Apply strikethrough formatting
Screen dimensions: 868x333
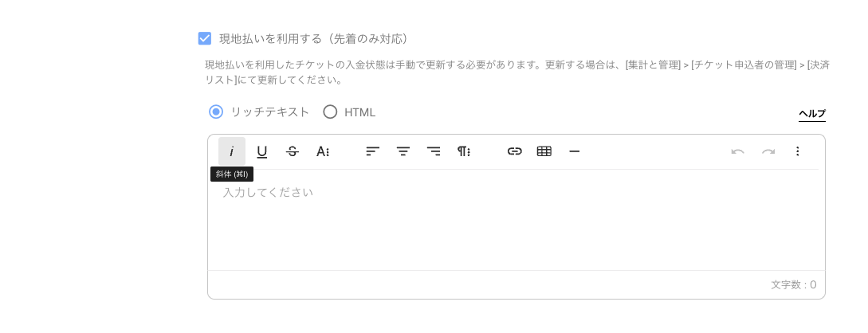coord(293,151)
